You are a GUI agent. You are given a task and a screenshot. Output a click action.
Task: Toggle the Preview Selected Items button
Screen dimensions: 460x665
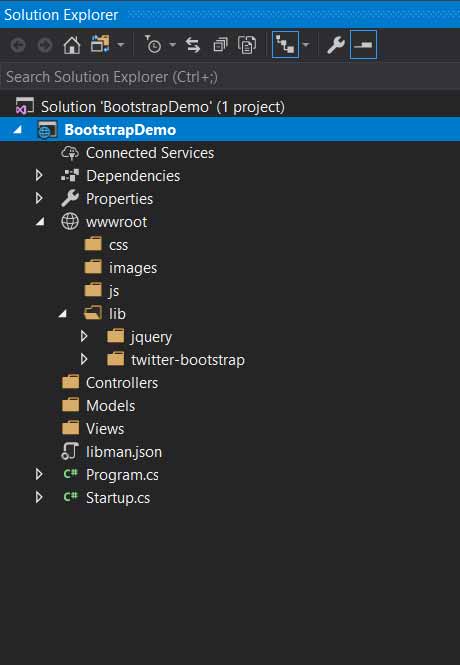[363, 45]
